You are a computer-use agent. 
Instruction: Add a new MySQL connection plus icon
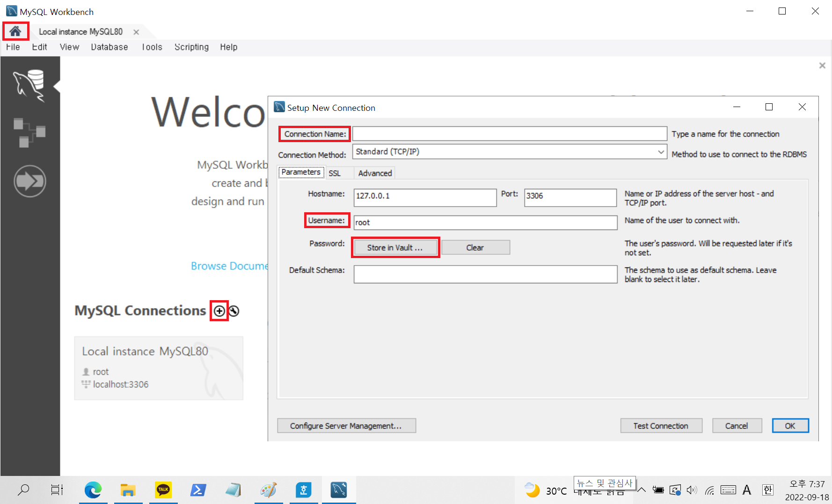click(x=219, y=311)
